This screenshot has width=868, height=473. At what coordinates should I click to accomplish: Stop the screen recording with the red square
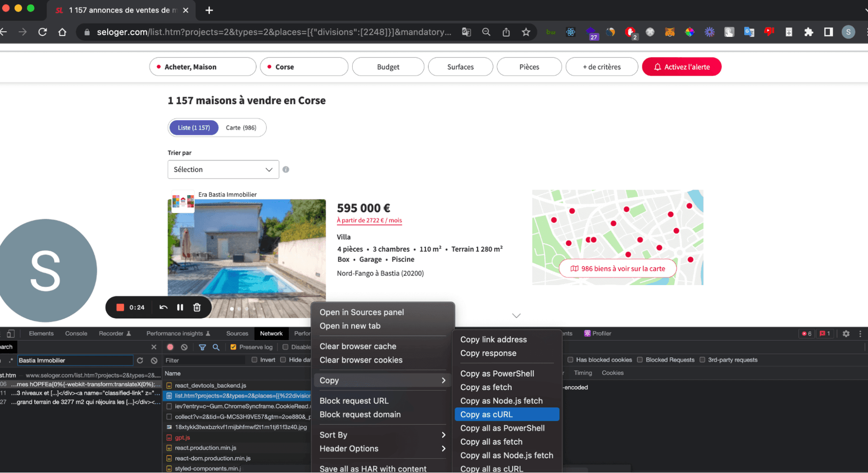[x=120, y=308]
